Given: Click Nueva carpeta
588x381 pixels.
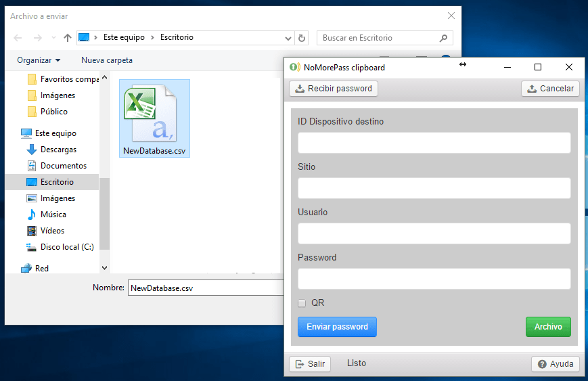Looking at the screenshot, I should point(107,60).
